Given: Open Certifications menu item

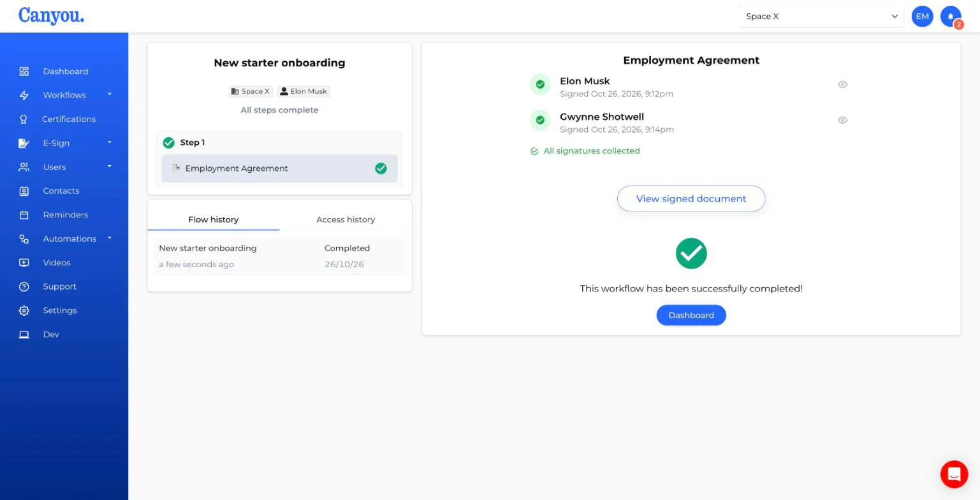Looking at the screenshot, I should click(x=69, y=119).
